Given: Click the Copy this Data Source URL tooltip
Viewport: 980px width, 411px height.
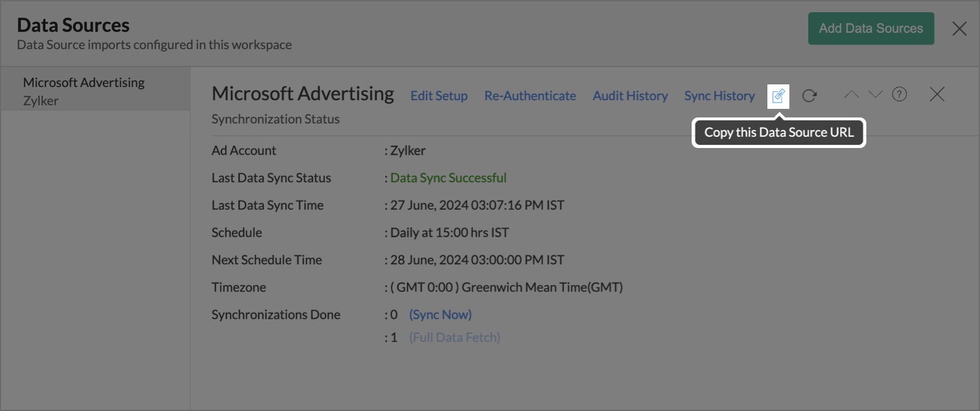Looking at the screenshot, I should (x=778, y=133).
